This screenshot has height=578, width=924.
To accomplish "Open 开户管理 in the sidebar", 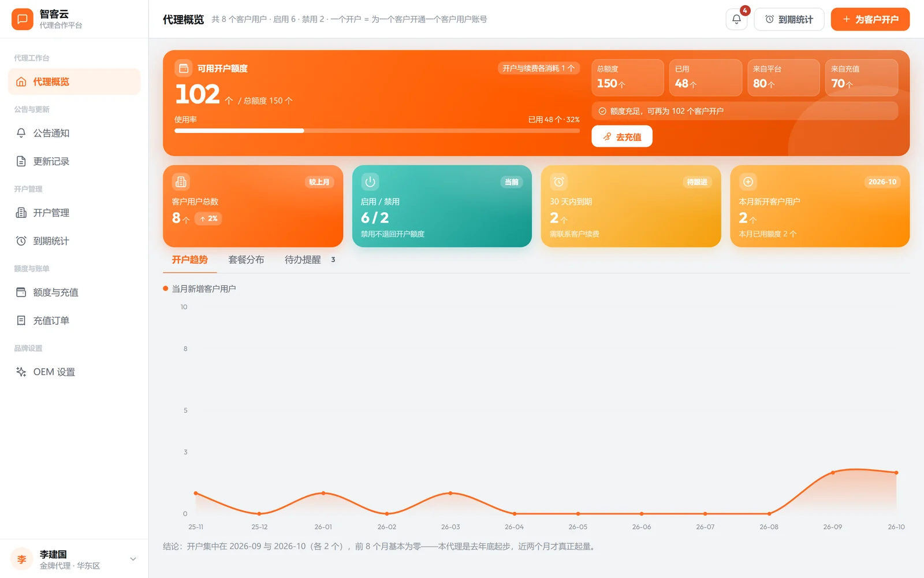I will (x=74, y=213).
